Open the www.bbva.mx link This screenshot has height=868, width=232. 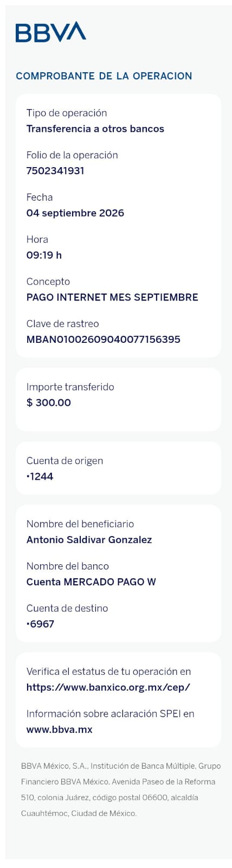click(x=60, y=730)
